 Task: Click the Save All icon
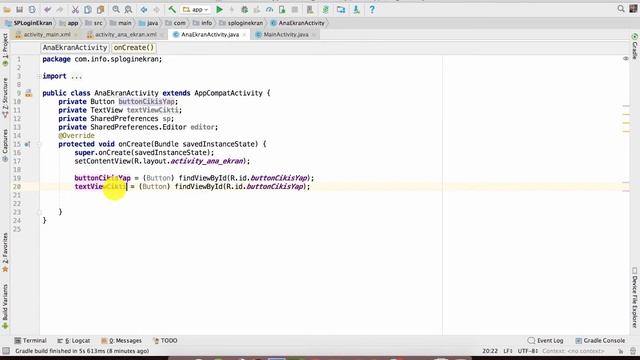19,9
